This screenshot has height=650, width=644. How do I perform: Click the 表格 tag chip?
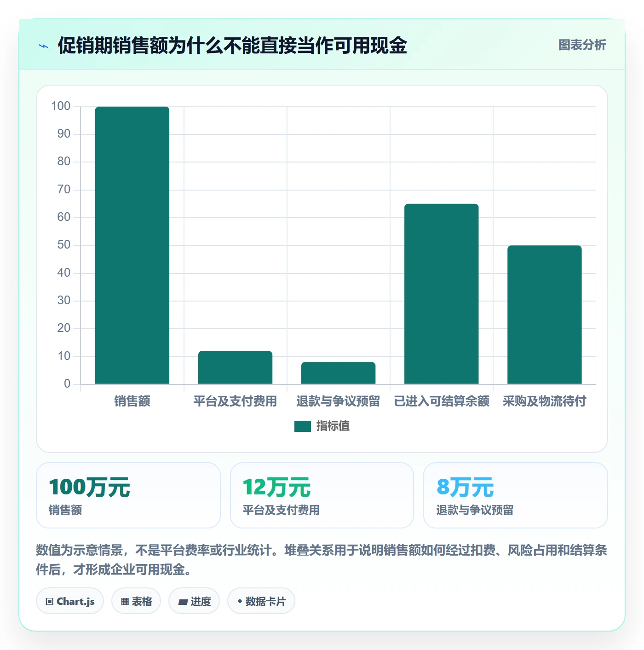(x=136, y=601)
